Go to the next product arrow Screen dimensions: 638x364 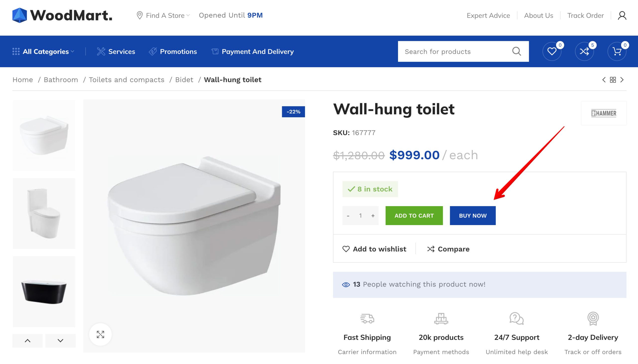622,80
